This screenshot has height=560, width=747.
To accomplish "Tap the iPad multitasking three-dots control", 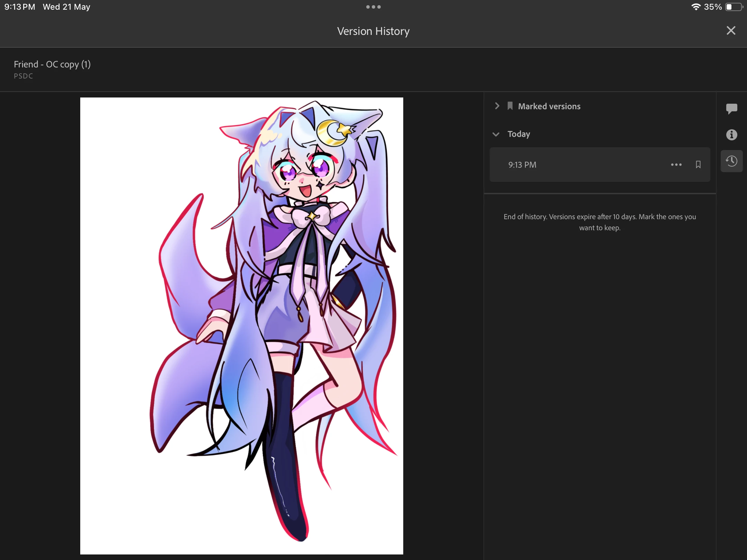I will (373, 7).
